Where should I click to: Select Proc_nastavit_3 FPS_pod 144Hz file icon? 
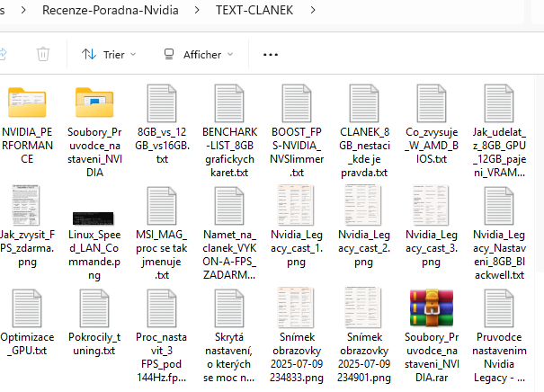pos(162,308)
